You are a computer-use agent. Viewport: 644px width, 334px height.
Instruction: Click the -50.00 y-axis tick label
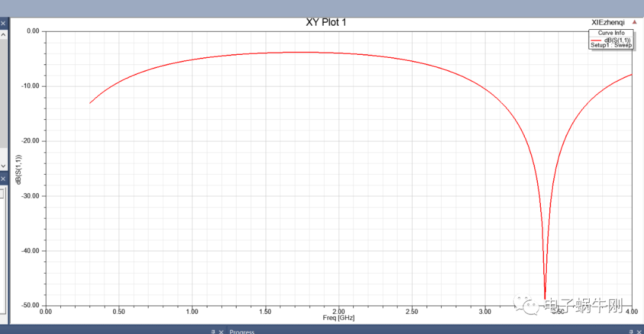[29, 305]
